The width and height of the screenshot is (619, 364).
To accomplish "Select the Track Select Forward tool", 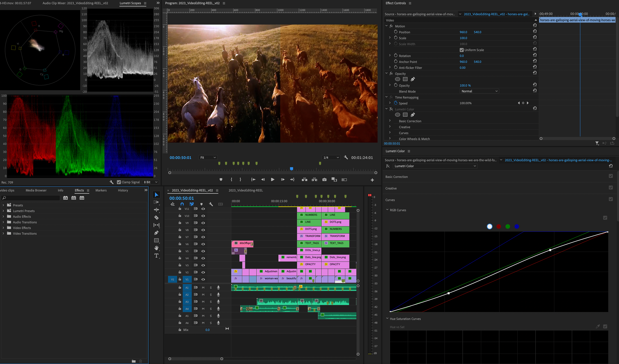I will point(156,202).
